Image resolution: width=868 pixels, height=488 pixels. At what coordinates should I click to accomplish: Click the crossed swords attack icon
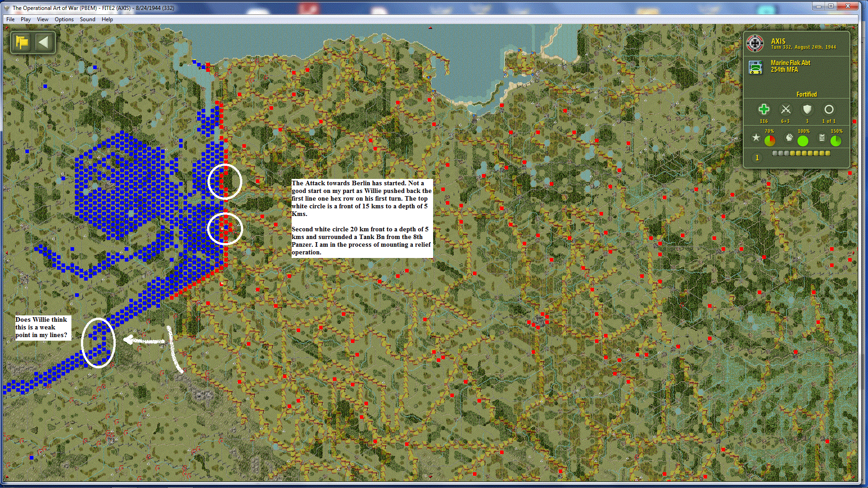786,109
